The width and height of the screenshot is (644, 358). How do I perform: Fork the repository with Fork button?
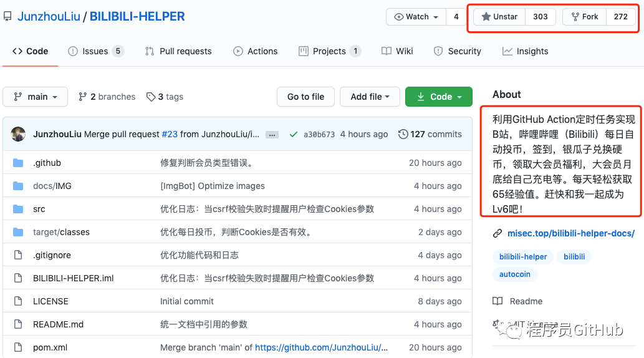click(584, 17)
